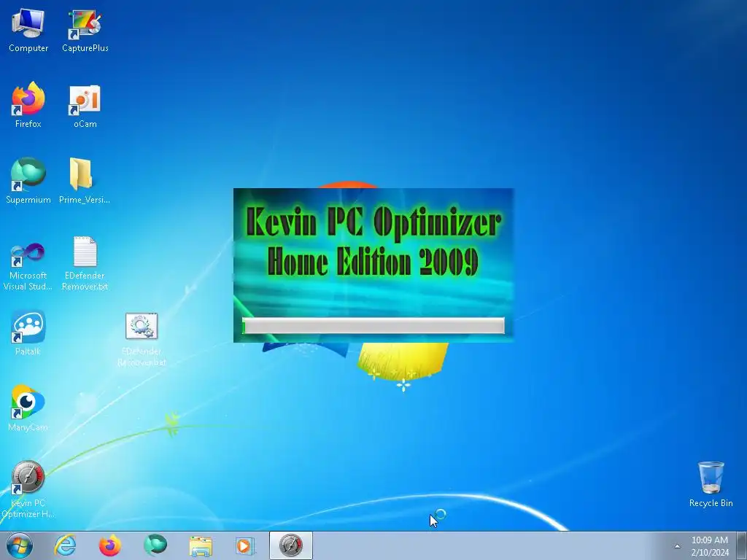Viewport: 747px width, 560px height.
Task: Click Kevin PC Optimizer taskbar button
Action: click(290, 545)
